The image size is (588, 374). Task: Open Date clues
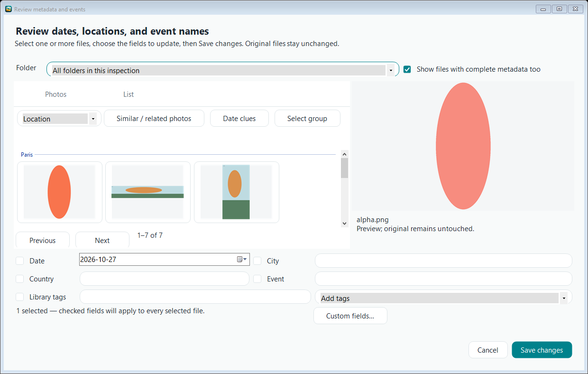[x=239, y=119]
